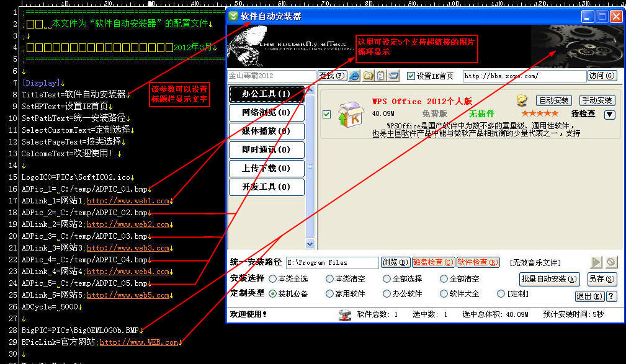Click the 另存(S) save button
The width and height of the screenshot is (626, 364).
(x=602, y=279)
